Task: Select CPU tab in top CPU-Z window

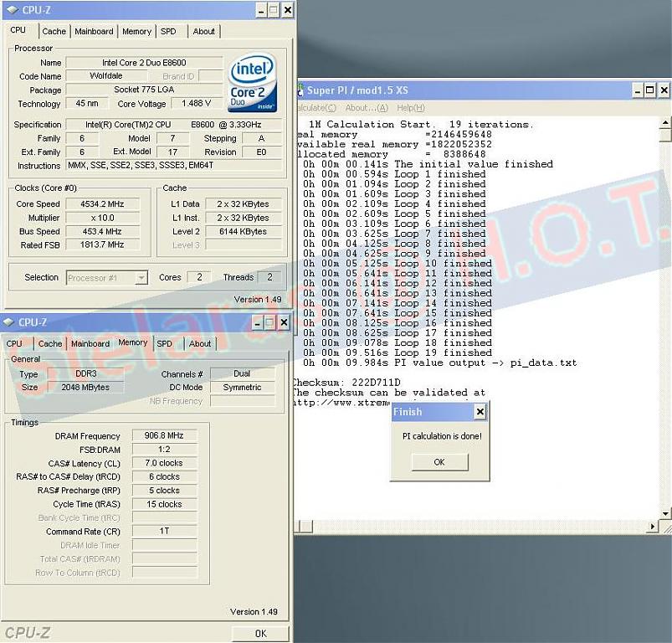Action: [x=18, y=30]
